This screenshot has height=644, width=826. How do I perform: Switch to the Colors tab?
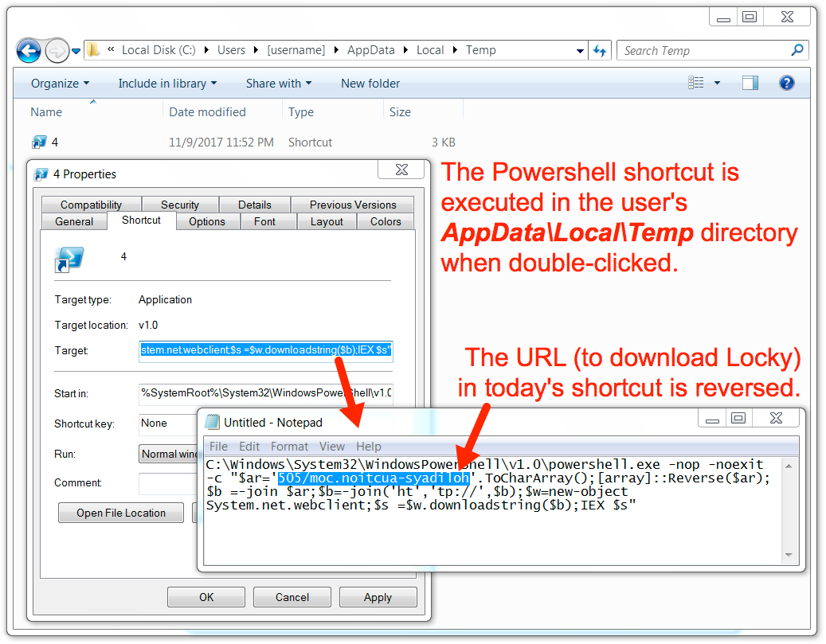pyautogui.click(x=386, y=221)
